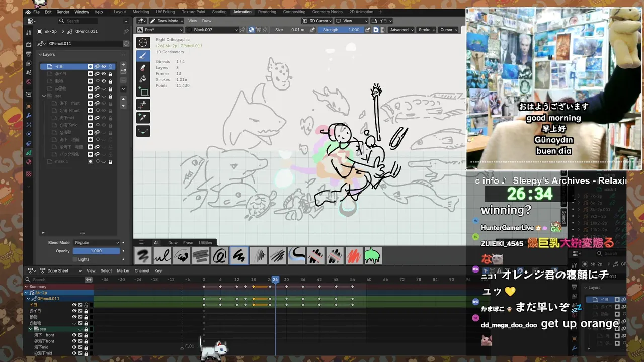The image size is (644, 362).
Task: Toggle lock for 海下mid channel in Dope Sheet
Action: pyautogui.click(x=86, y=347)
